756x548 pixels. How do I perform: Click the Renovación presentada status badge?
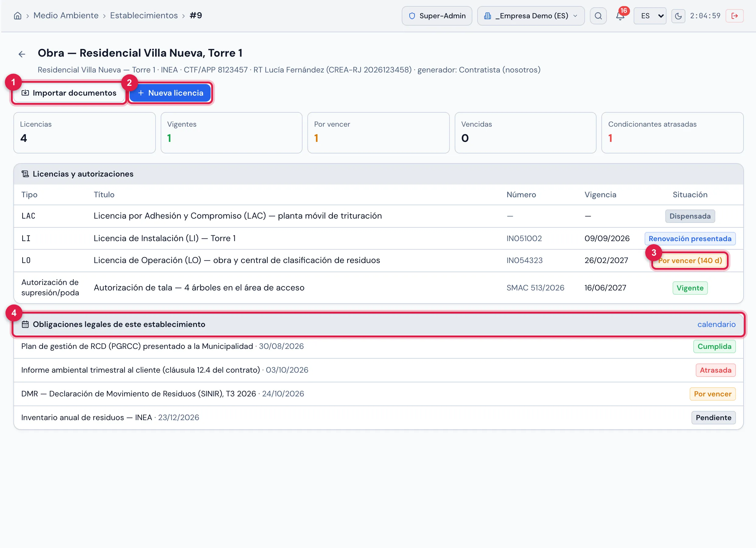point(690,238)
